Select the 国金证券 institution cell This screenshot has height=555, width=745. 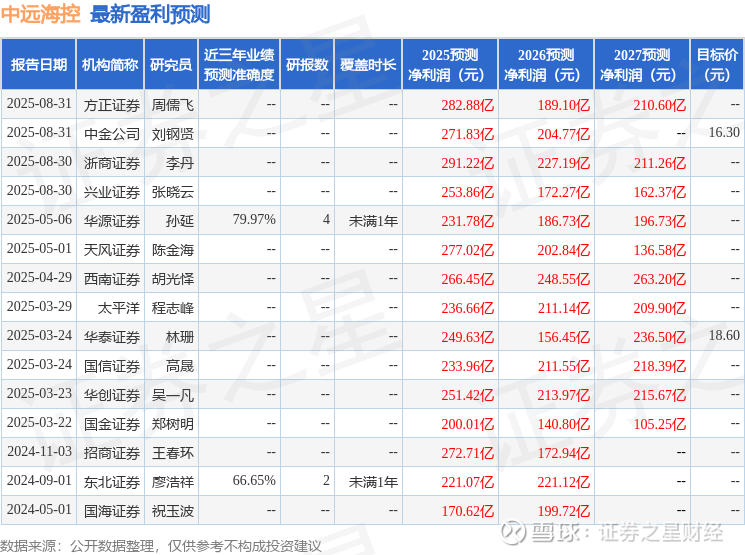112,424
